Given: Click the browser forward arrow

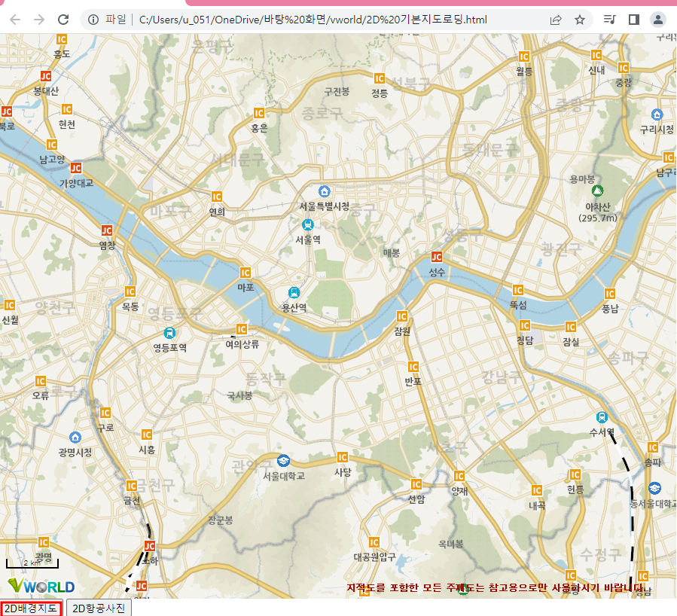Looking at the screenshot, I should tap(39, 20).
